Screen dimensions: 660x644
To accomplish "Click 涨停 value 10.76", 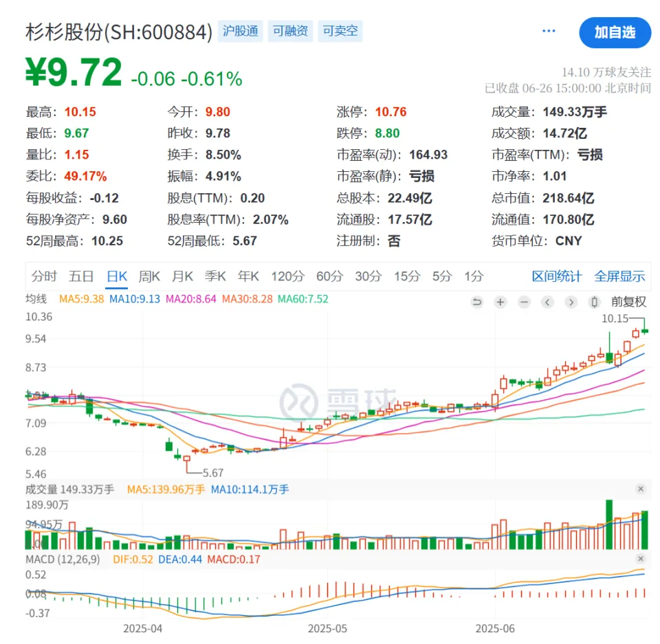I will [390, 111].
